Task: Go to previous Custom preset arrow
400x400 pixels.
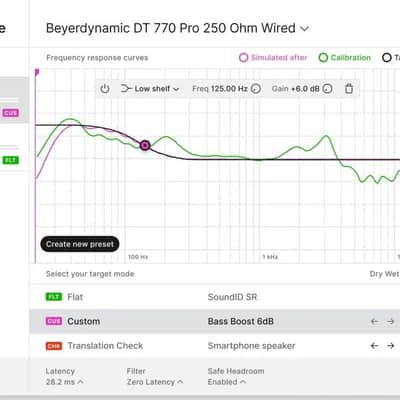Action: pyautogui.click(x=374, y=321)
